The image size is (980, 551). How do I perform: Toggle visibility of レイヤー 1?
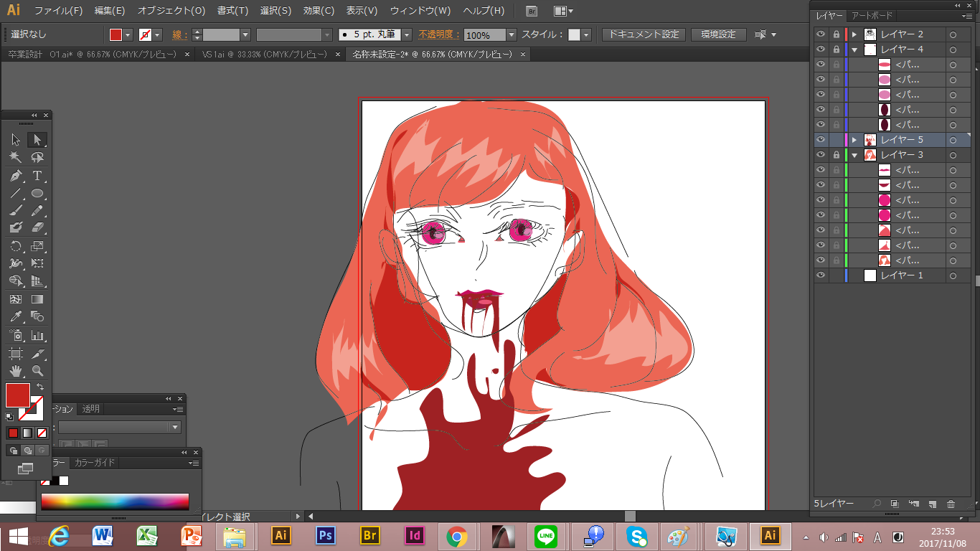(x=821, y=275)
